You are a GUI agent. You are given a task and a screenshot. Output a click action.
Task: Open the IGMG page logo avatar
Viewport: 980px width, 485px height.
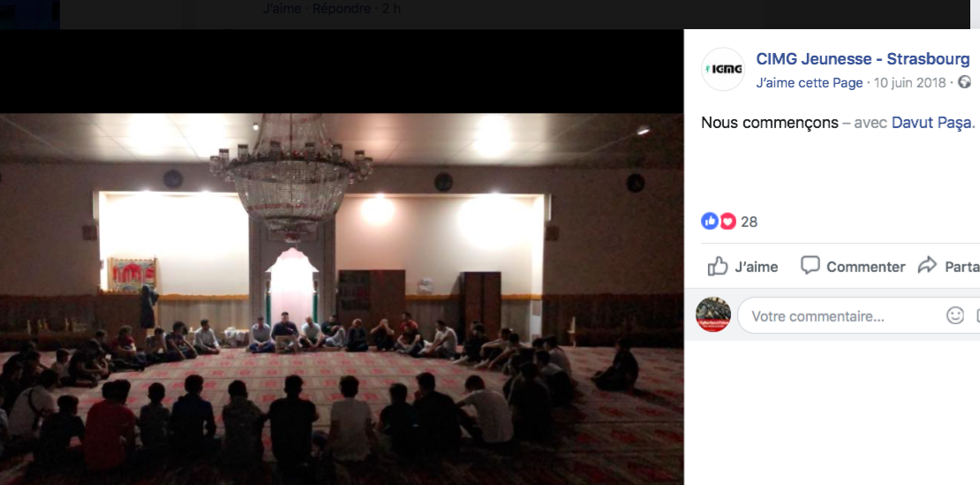(x=722, y=69)
